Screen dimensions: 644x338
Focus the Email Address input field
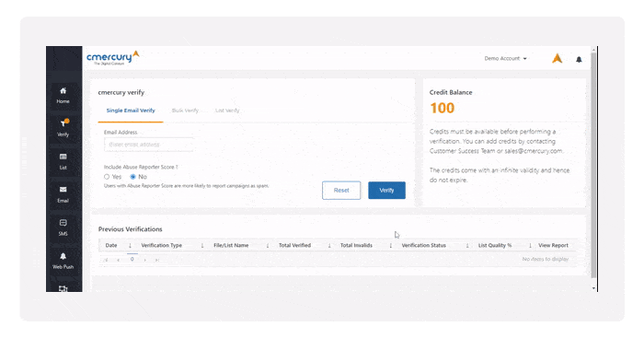pos(149,145)
